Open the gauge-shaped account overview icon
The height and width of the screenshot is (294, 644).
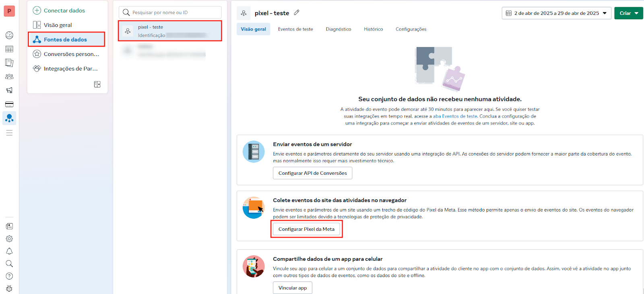[9, 35]
